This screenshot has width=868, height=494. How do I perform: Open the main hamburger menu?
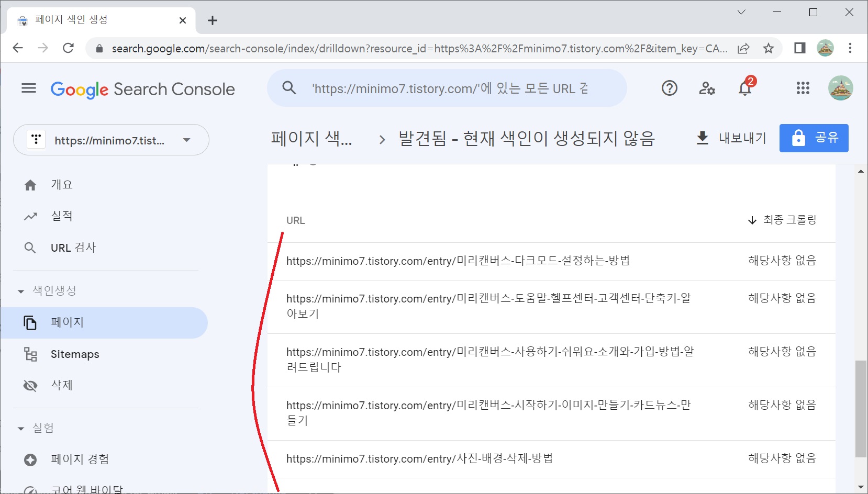point(29,88)
